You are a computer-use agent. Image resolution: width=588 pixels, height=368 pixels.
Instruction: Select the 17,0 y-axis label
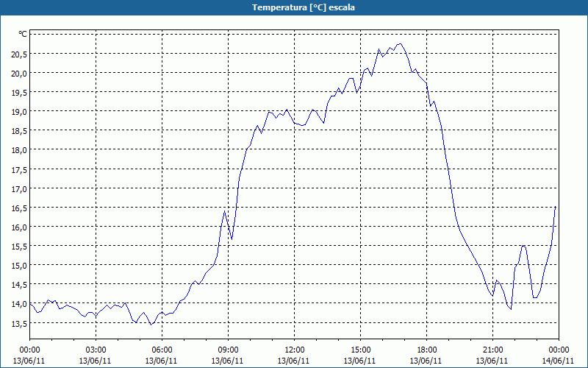pos(19,189)
